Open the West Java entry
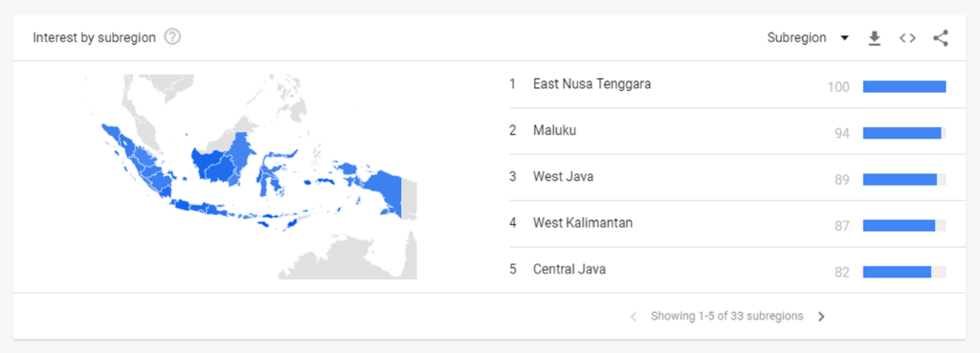Screen dimensions: 980x353 (563, 177)
